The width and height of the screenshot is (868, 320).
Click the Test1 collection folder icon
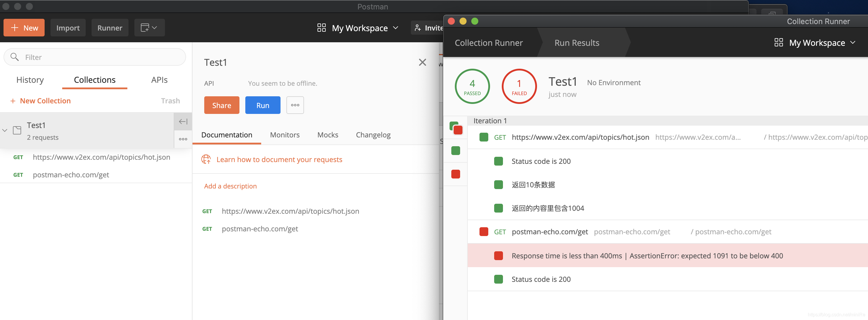[x=17, y=130]
